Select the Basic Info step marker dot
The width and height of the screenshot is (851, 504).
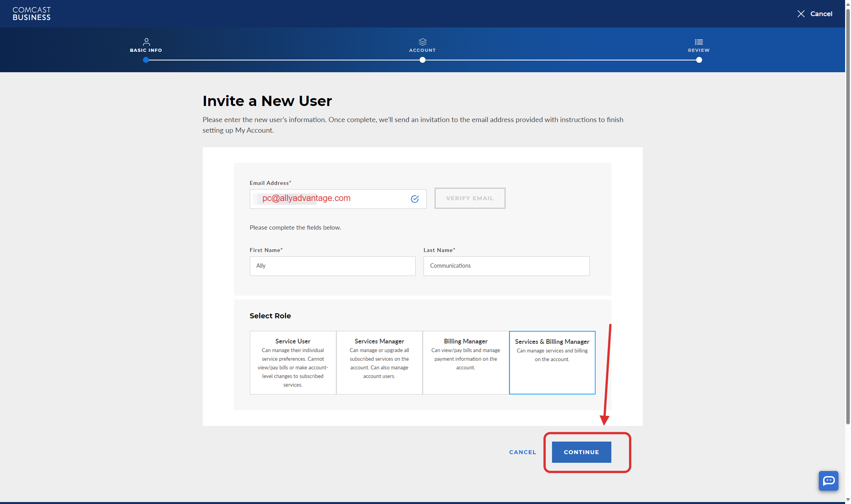point(146,60)
